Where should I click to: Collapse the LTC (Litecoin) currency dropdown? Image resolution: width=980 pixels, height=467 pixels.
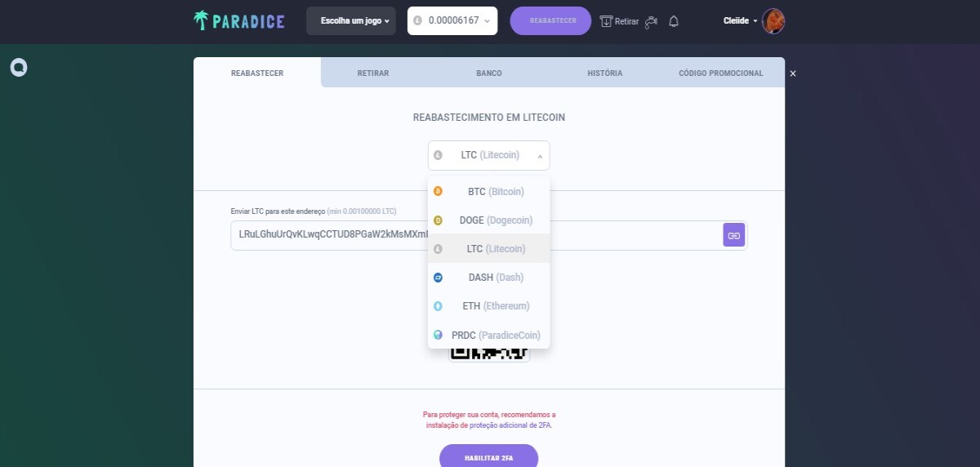pyautogui.click(x=488, y=155)
